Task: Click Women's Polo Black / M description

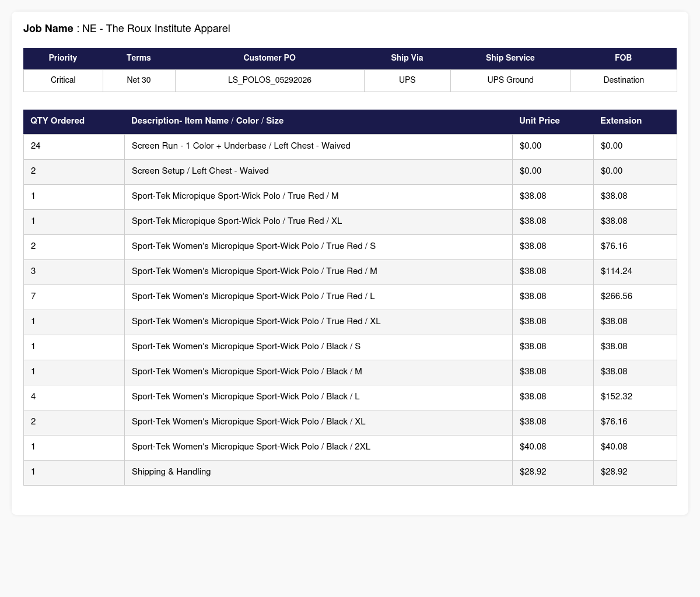Action: 247,371
